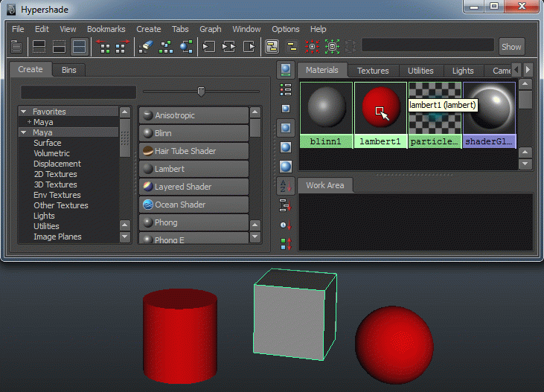Click the Input Connections icon in toolbar

pos(209,47)
